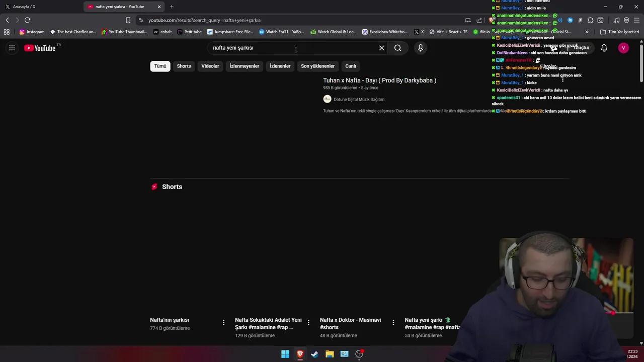Select the İzlenmeyenler filter chip
644x362 pixels.
[245, 66]
